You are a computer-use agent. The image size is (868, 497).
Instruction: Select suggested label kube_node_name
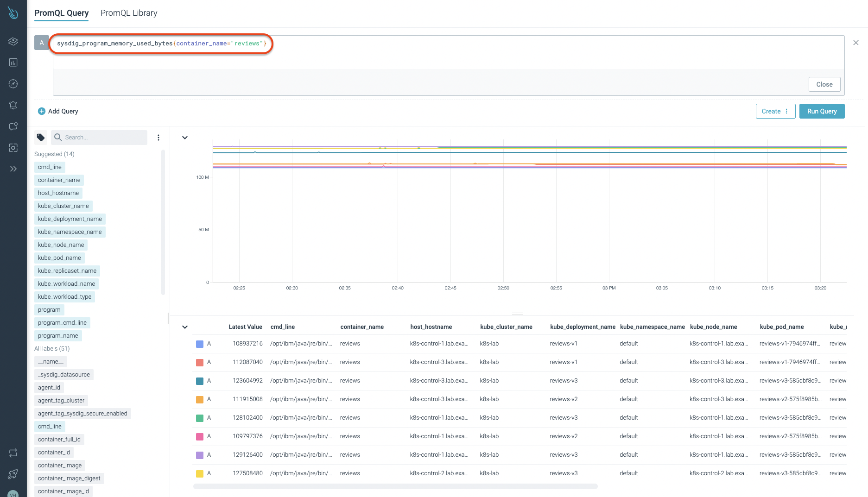pyautogui.click(x=61, y=245)
